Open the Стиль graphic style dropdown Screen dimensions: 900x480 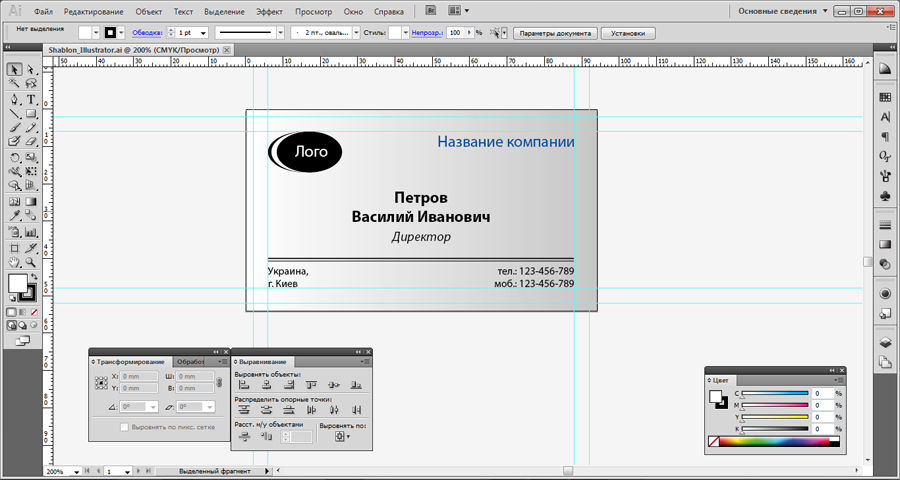(x=406, y=33)
